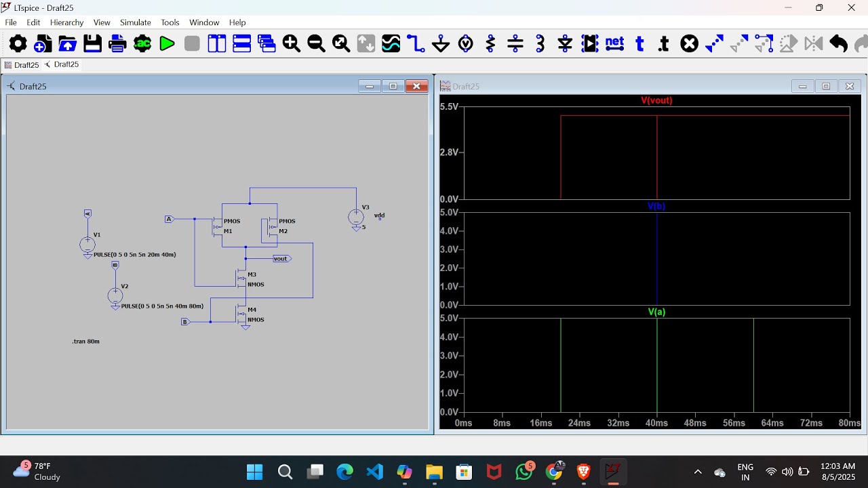Image resolution: width=868 pixels, height=488 pixels.
Task: Click the vout output label on schematic
Action: [281, 259]
